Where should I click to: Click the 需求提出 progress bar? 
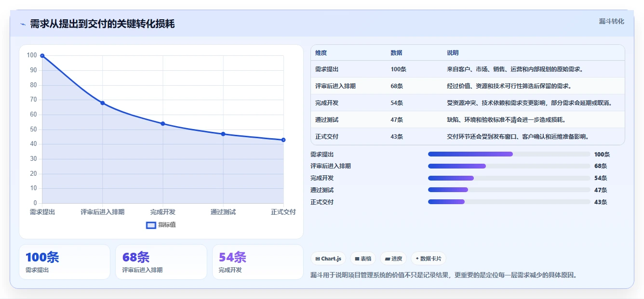point(509,154)
